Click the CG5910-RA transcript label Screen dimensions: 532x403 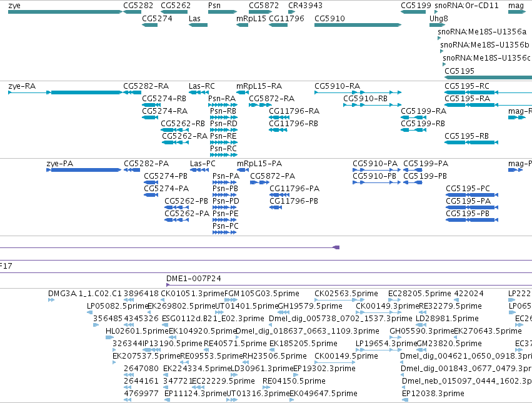337,86
